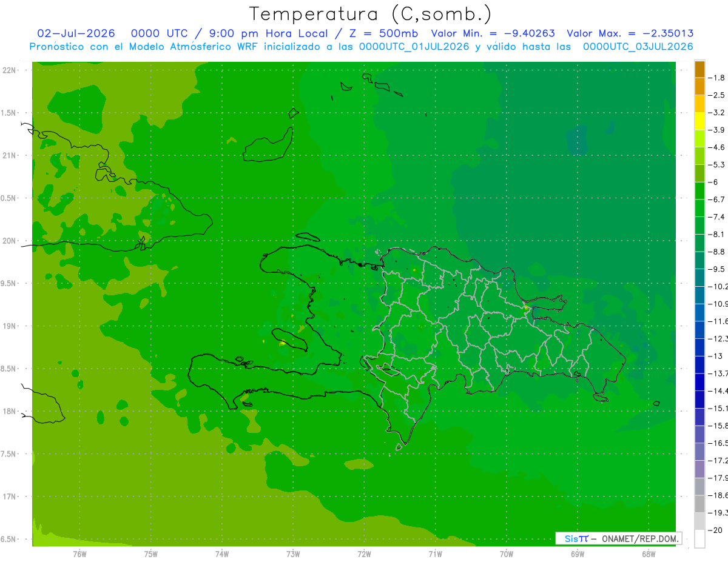Click the '71W' longitude axis label
This screenshot has width=728, height=562.
tap(435, 554)
